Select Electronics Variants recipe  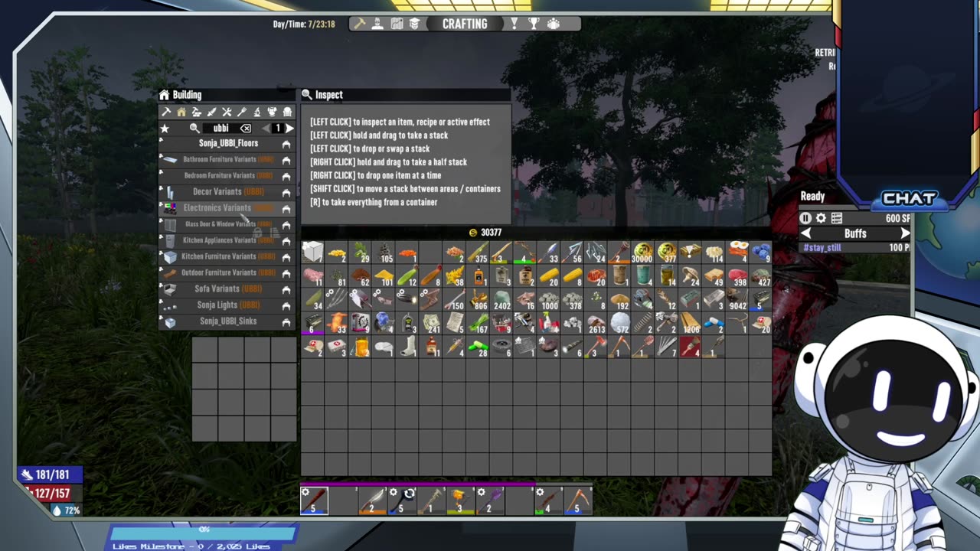coord(227,208)
